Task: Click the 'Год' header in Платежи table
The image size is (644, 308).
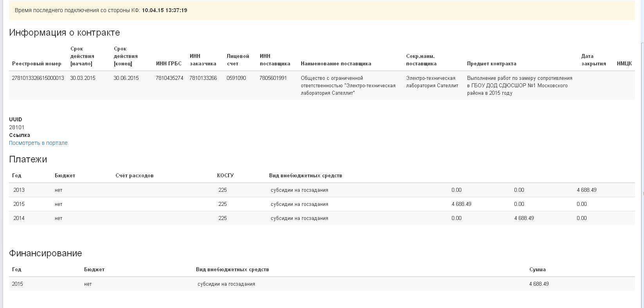Action: [16, 175]
